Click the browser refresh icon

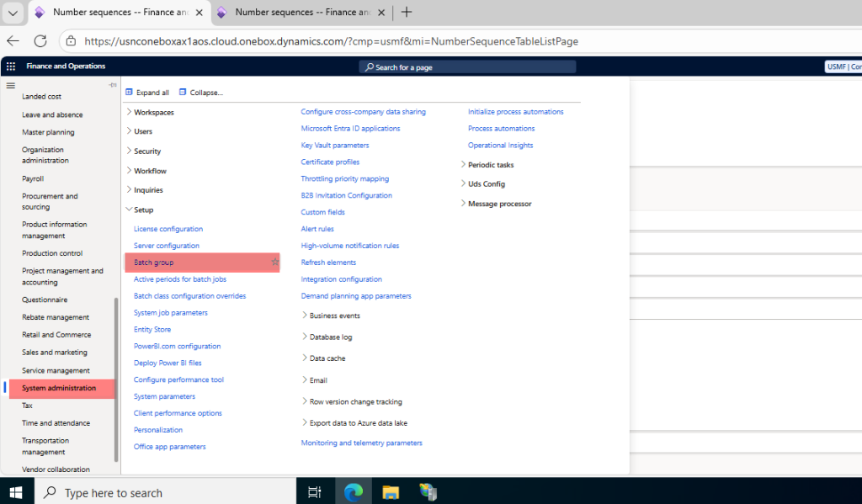40,41
